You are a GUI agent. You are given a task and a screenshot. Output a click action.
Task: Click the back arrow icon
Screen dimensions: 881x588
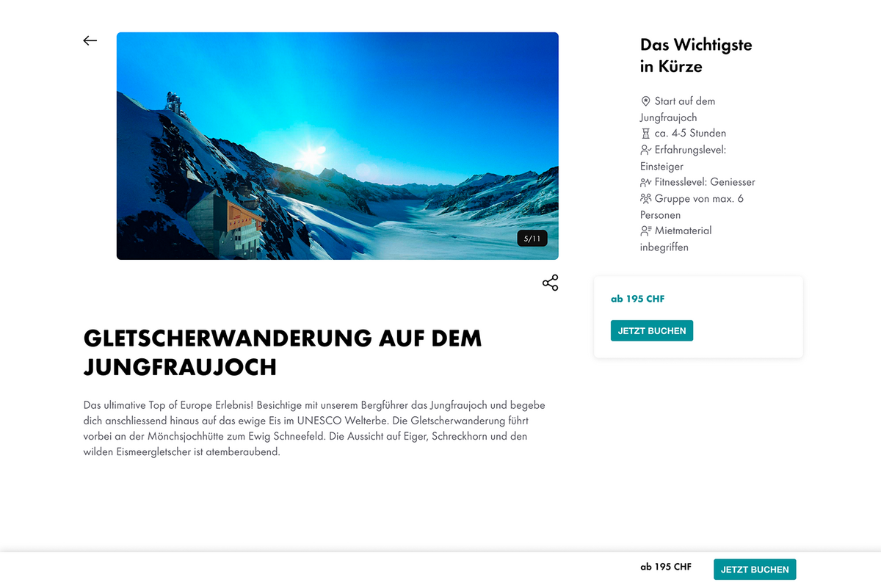pyautogui.click(x=90, y=41)
